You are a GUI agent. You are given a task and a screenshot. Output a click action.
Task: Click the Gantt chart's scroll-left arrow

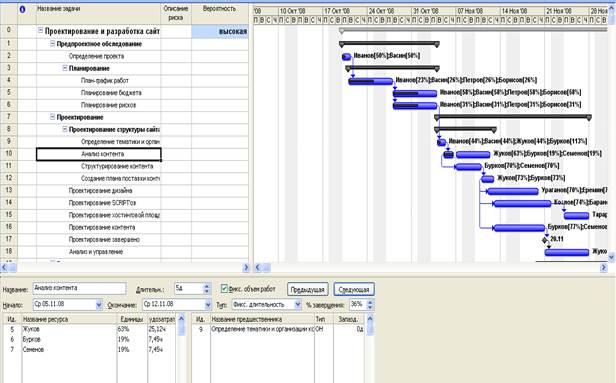point(258,268)
